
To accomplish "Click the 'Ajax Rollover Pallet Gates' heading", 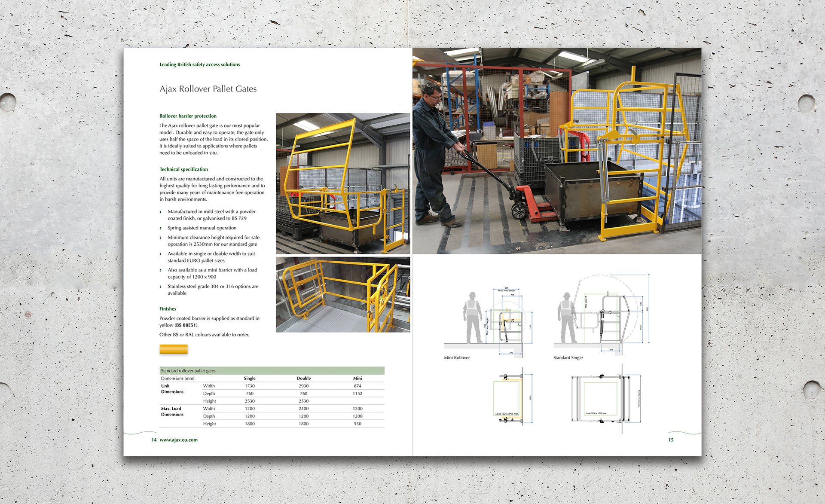I will [x=208, y=89].
